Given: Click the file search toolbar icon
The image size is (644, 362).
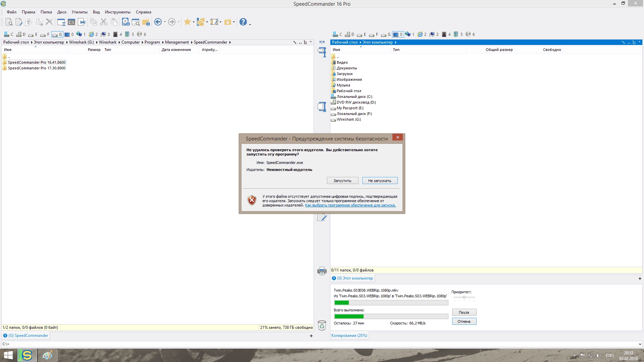Looking at the screenshot, I should click(x=136, y=22).
